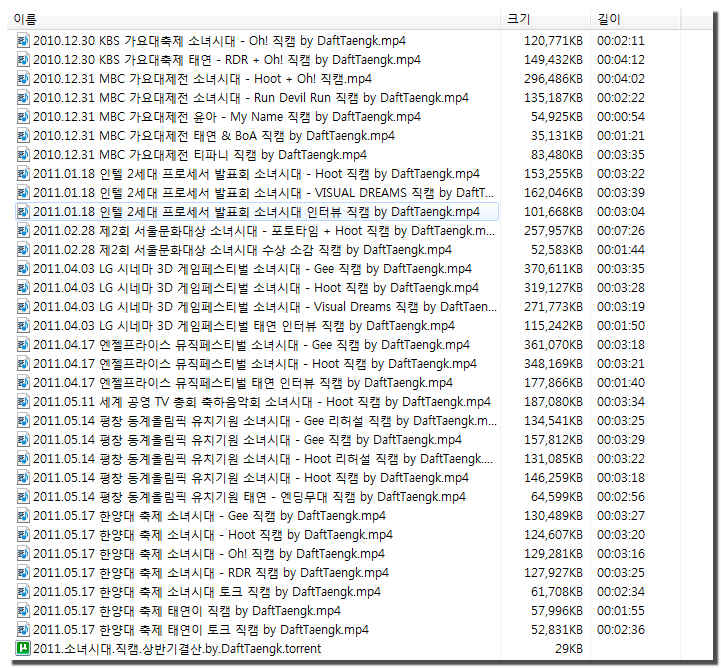Select file 2010.12.31 MBC 가요대제전 윤아 - My Name
The image size is (721, 668).
(x=227, y=117)
